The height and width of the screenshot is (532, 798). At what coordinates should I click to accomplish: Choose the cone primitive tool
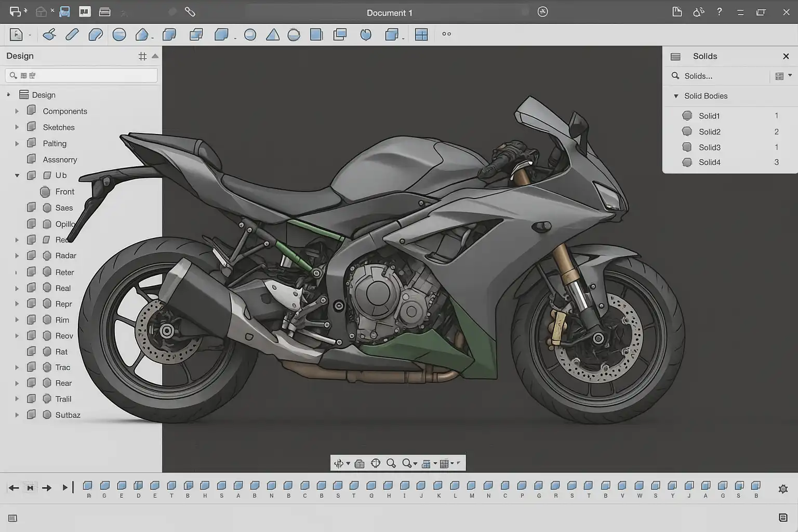click(272, 35)
